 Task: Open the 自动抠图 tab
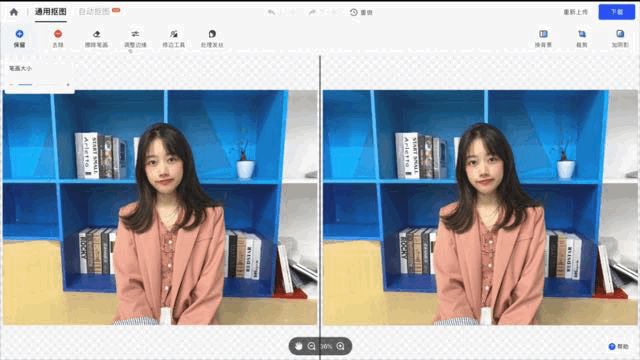point(94,12)
